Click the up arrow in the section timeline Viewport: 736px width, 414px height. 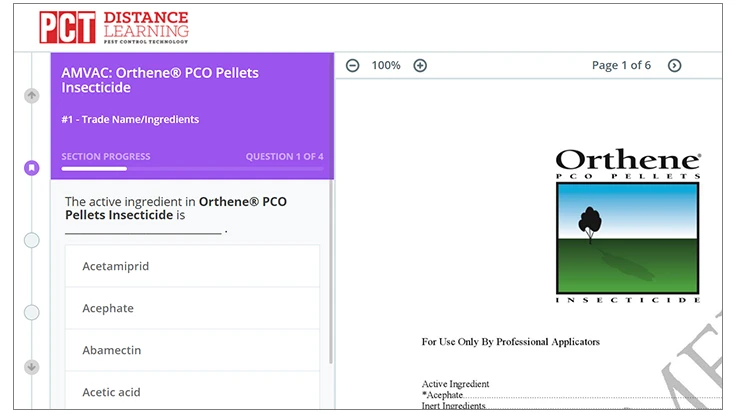(32, 96)
